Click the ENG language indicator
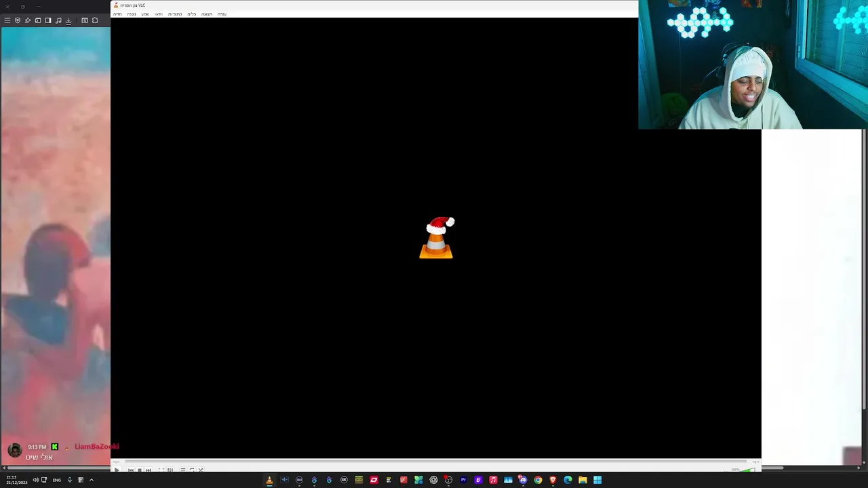868x488 pixels. 57,480
